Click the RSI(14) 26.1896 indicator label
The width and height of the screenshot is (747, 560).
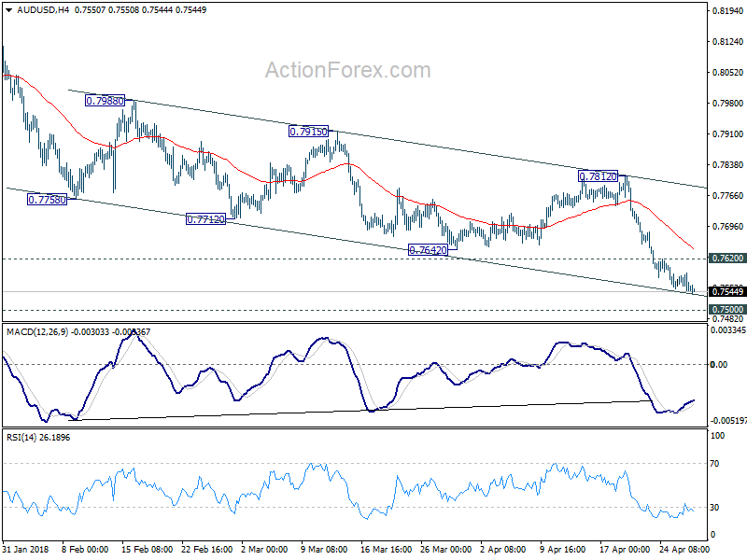click(38, 437)
